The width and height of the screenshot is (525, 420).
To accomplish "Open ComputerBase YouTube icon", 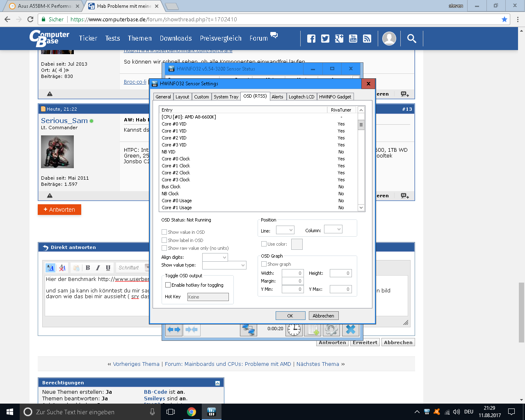I will tap(353, 39).
